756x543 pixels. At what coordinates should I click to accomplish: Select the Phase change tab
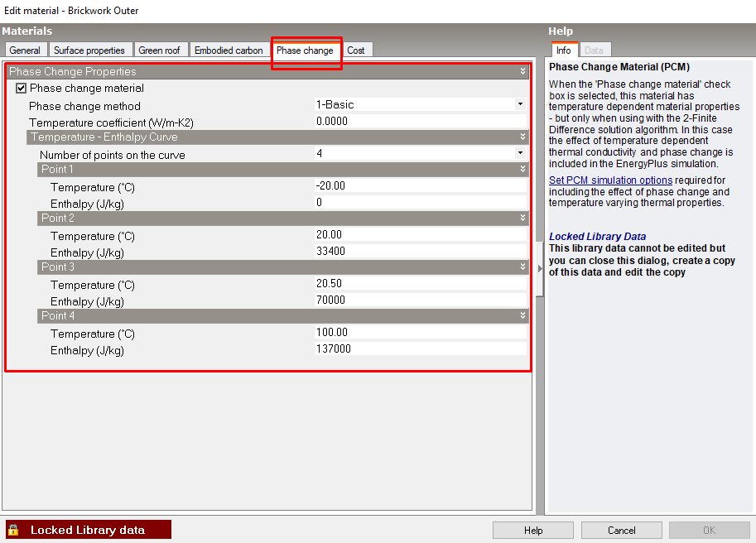[x=305, y=50]
